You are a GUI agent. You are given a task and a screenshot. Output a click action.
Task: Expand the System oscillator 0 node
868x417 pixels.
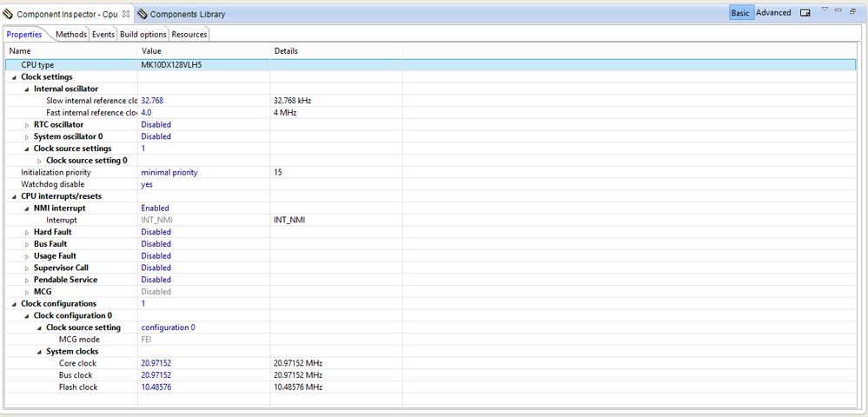27,136
